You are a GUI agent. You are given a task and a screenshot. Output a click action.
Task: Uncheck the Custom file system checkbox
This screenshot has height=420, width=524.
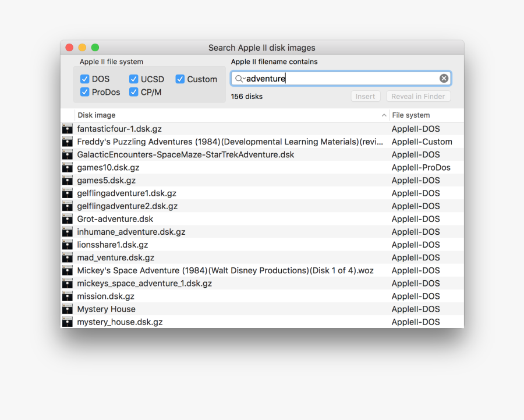point(180,79)
